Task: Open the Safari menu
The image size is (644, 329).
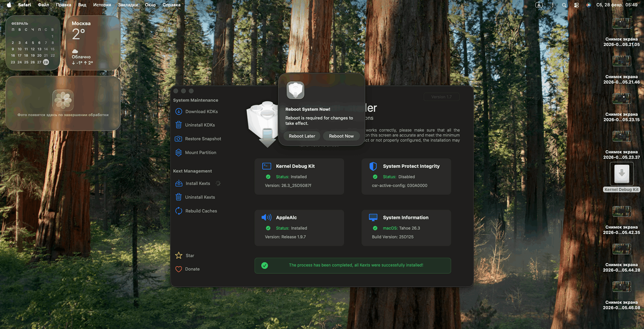Action: point(24,5)
